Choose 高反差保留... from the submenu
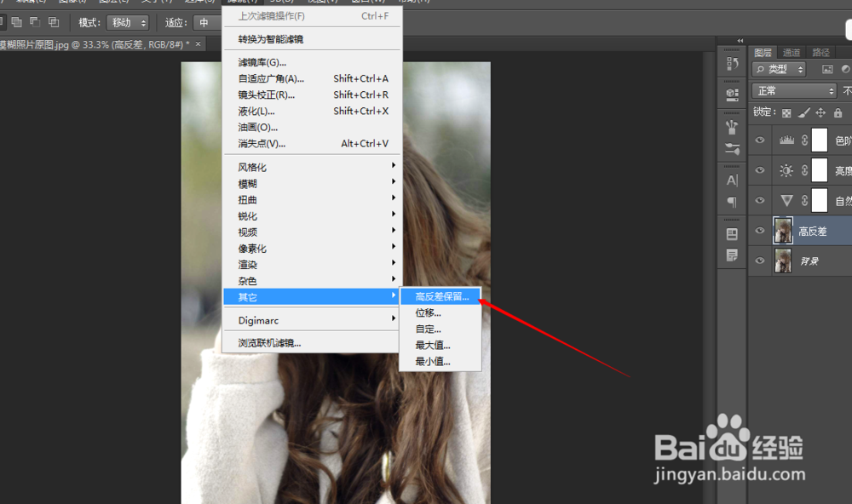 pyautogui.click(x=440, y=296)
